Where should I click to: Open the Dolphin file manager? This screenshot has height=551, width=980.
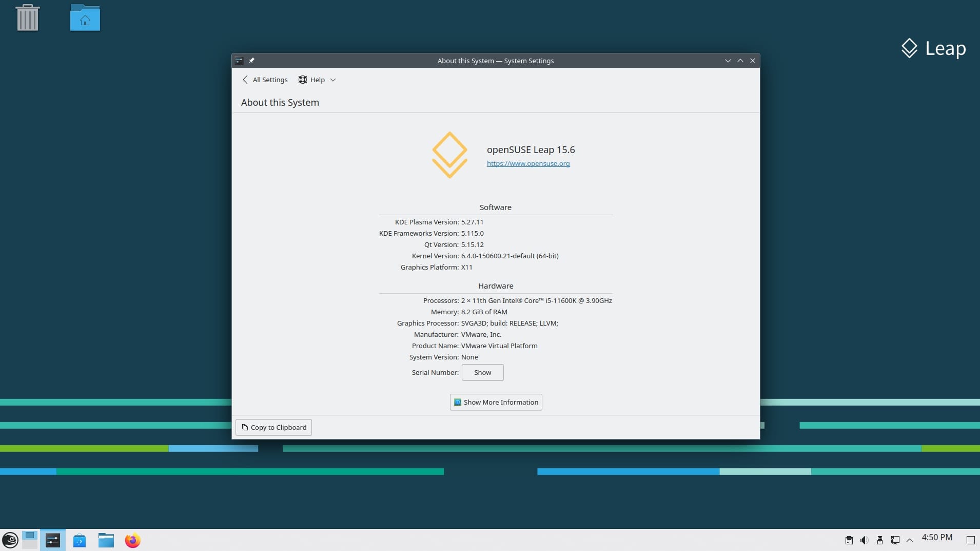click(x=106, y=540)
